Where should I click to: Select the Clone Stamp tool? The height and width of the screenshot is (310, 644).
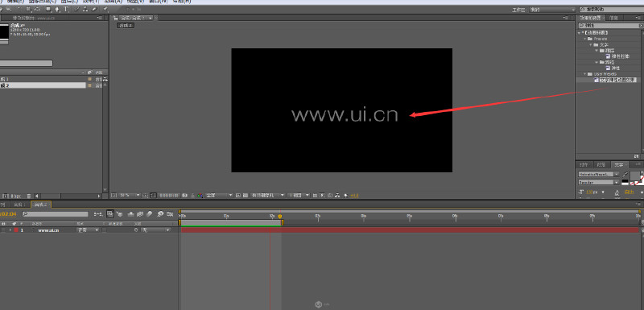point(85,9)
